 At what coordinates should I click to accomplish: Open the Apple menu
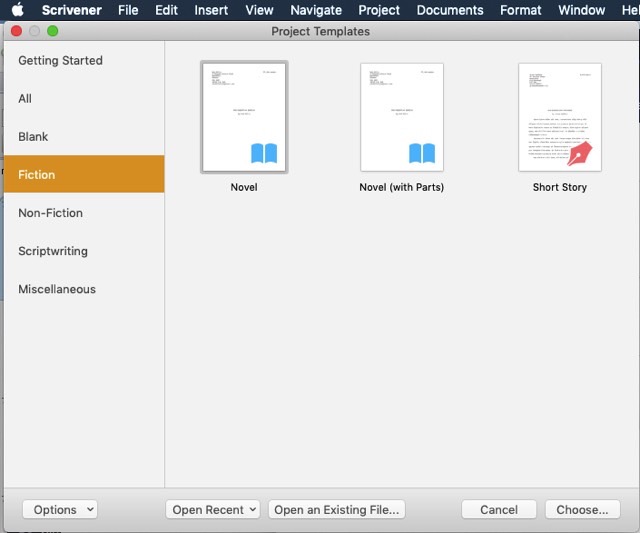click(x=18, y=10)
